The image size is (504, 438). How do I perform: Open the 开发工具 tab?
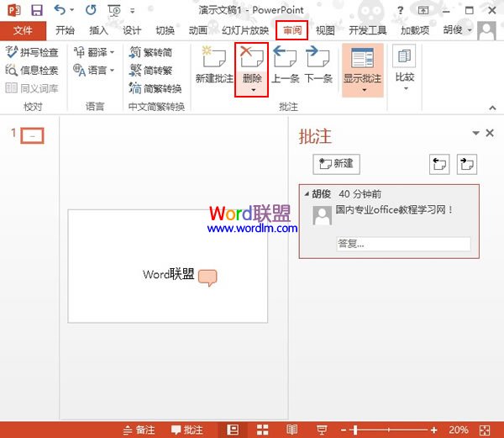coord(368,30)
